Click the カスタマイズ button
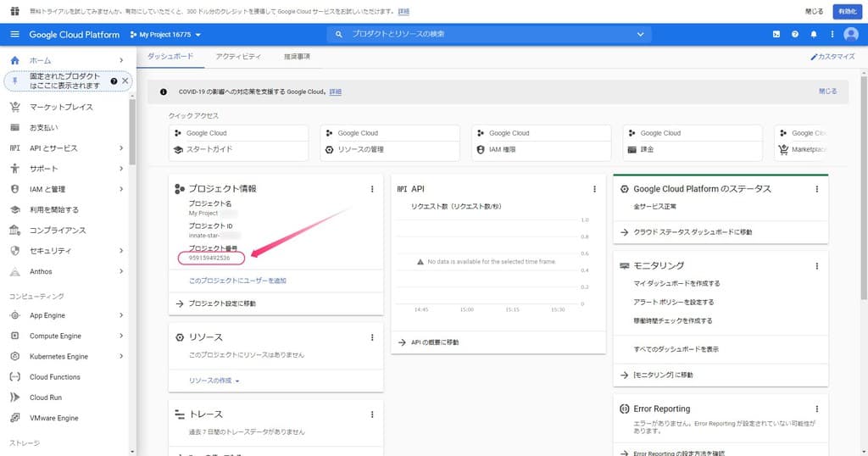The width and height of the screenshot is (868, 456). pos(832,56)
